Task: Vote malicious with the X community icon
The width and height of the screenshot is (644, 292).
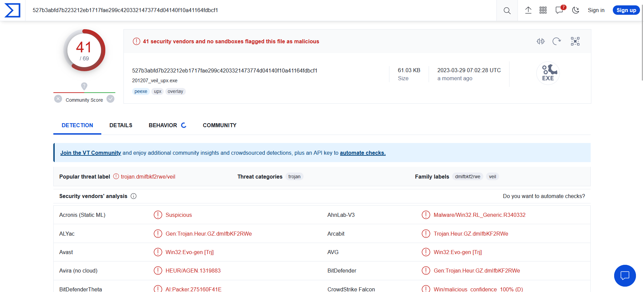Action: pyautogui.click(x=58, y=99)
